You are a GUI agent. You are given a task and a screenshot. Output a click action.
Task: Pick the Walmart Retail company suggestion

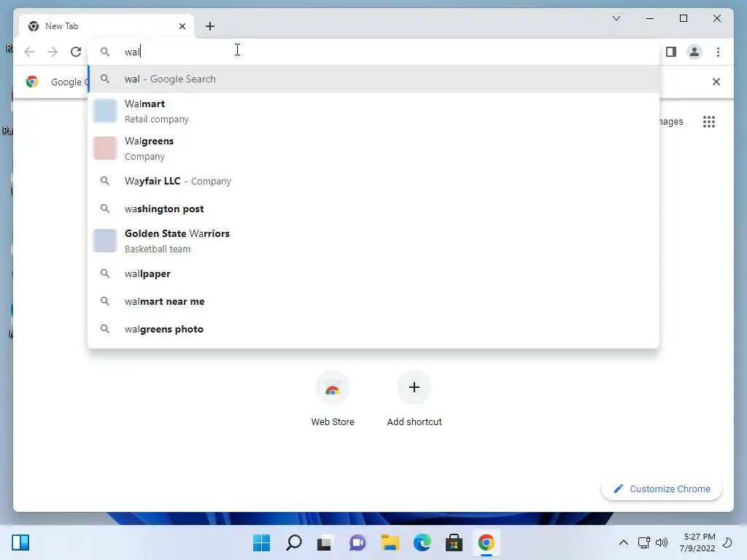(374, 111)
